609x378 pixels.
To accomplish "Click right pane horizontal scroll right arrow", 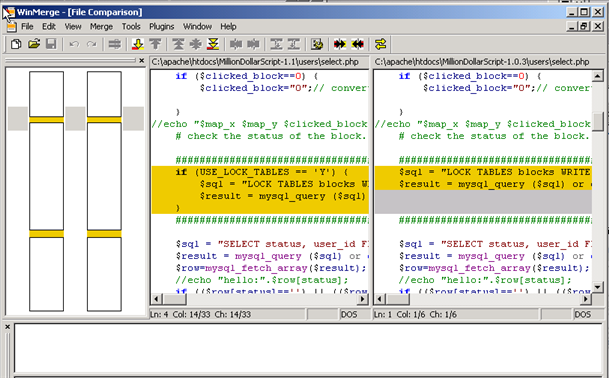I will tap(586, 299).
